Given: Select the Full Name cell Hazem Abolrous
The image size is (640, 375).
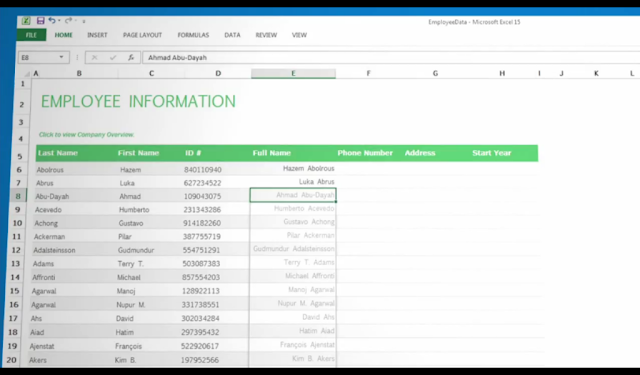Looking at the screenshot, I should coord(309,169).
